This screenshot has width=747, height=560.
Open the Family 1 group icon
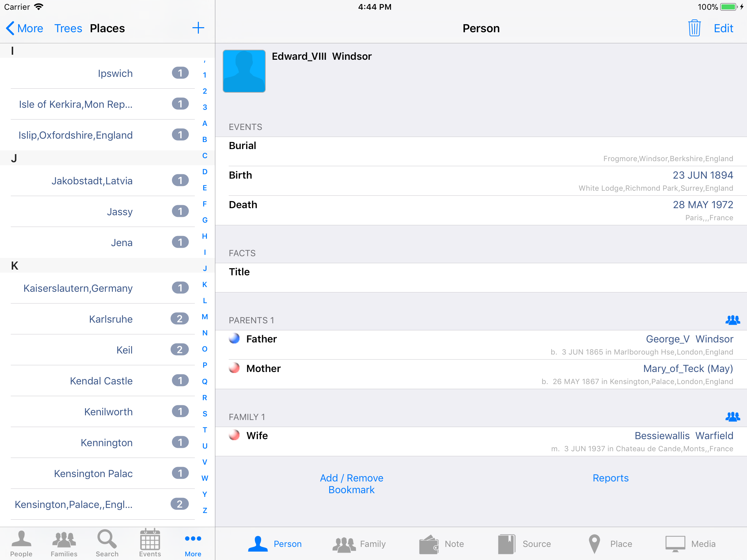[732, 417]
